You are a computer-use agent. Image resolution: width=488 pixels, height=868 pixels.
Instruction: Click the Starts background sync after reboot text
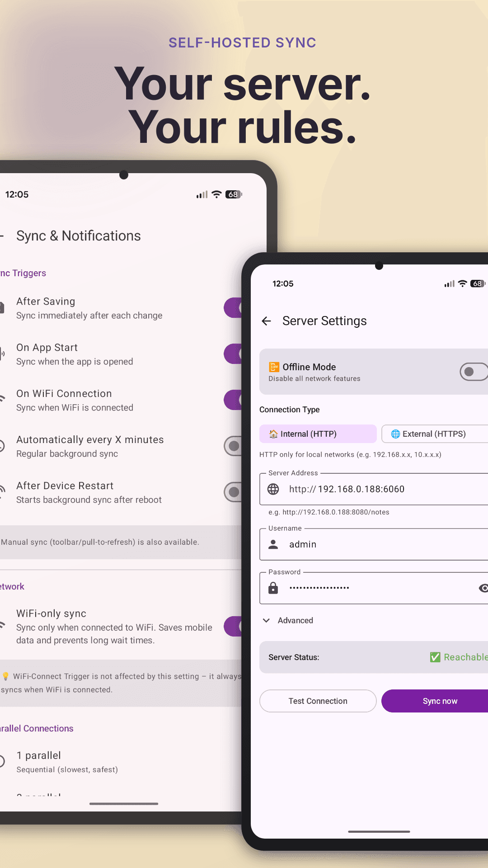pyautogui.click(x=89, y=500)
